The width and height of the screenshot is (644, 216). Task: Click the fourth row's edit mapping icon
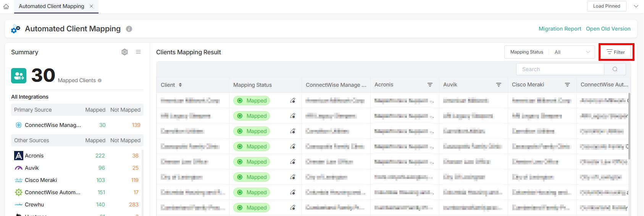coord(292,146)
